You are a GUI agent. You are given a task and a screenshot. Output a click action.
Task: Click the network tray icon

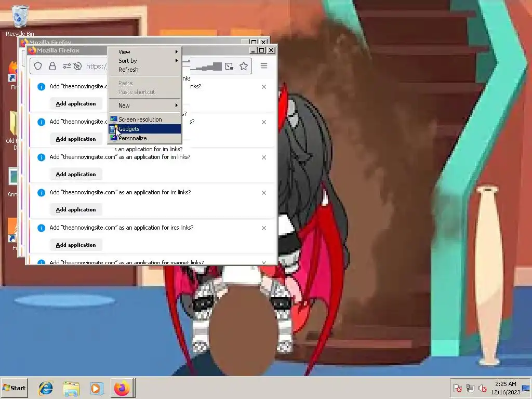470,388
